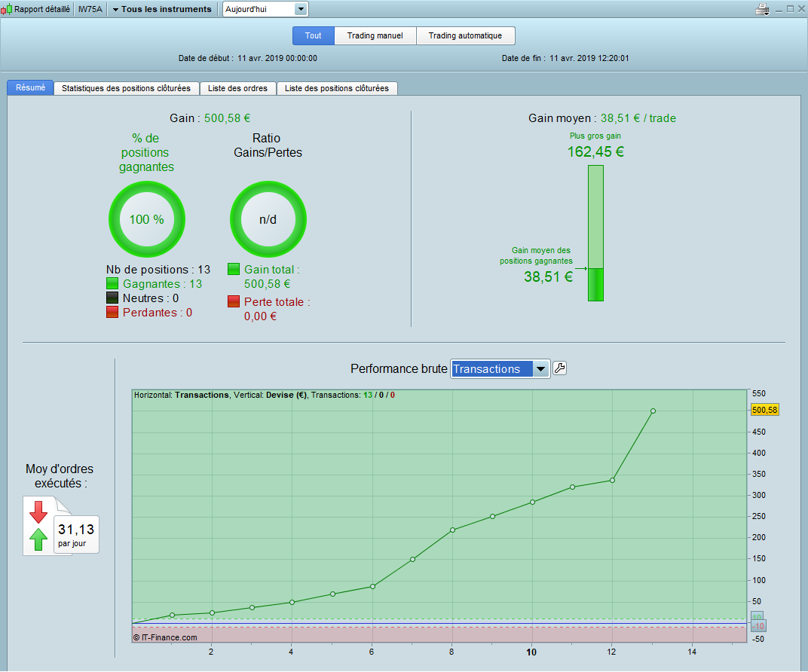Viewport: 808px width, 672px height.
Task: Open Statistiques des positions clôturées tab
Action: point(127,88)
